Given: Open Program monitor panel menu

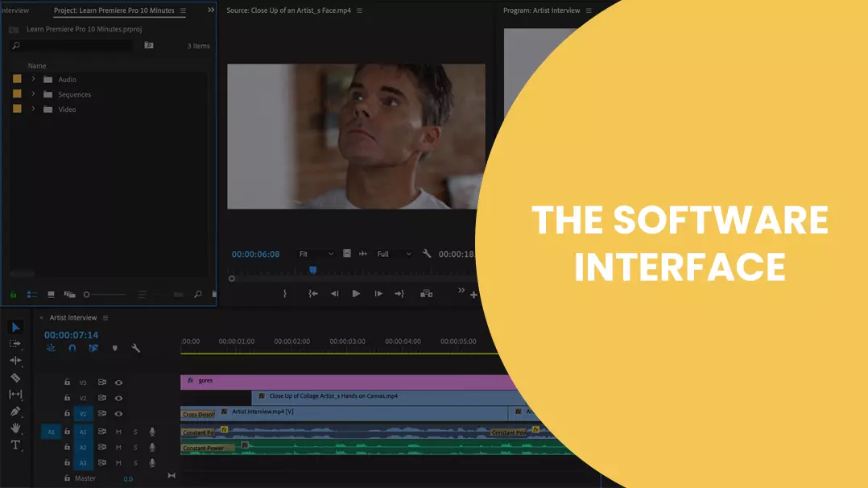Looking at the screenshot, I should click(x=589, y=10).
